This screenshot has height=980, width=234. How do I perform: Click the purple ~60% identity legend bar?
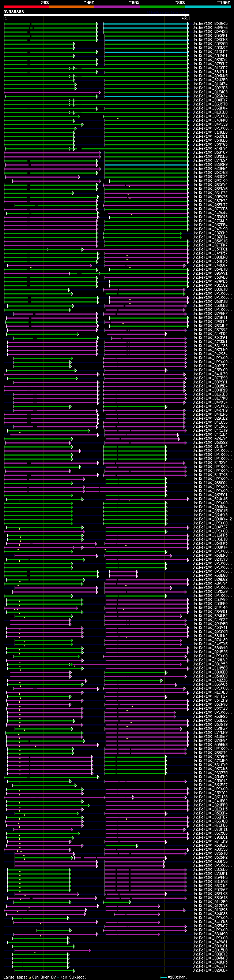(117, 7)
